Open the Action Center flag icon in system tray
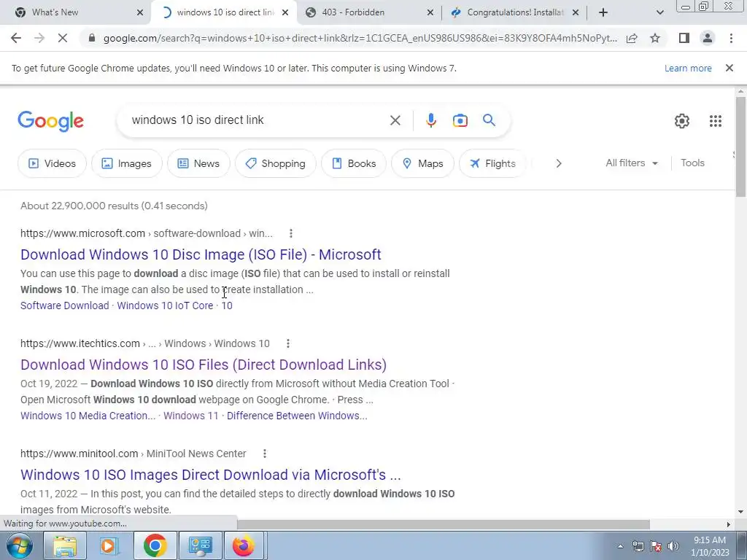Screen dimensions: 747x560 click(x=656, y=546)
